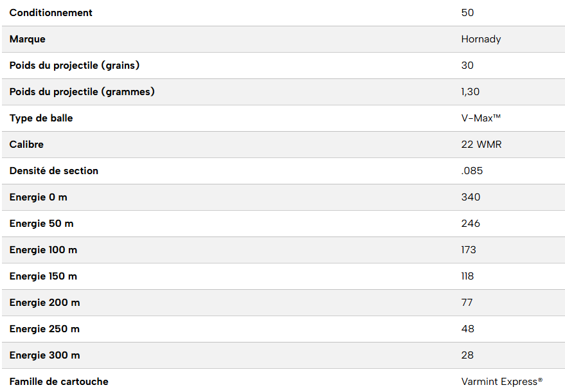Click the Type de balle label

coord(41,118)
